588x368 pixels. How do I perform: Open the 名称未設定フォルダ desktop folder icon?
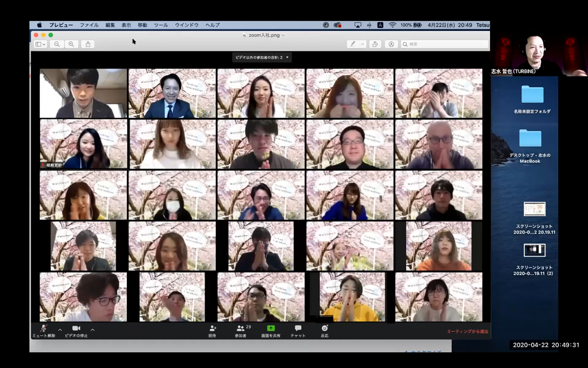532,94
